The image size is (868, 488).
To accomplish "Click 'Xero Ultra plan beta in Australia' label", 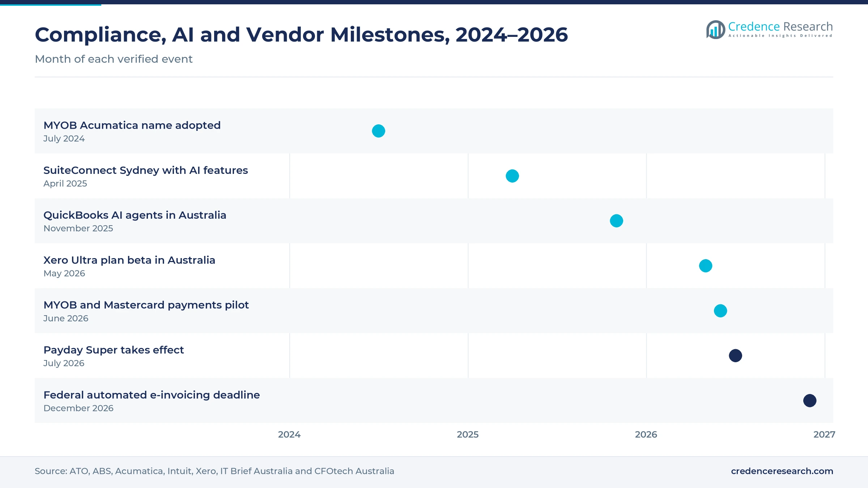I will pos(129,260).
